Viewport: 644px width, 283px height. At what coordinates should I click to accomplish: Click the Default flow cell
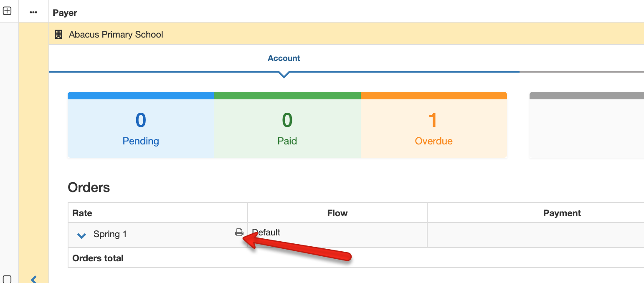click(x=266, y=232)
